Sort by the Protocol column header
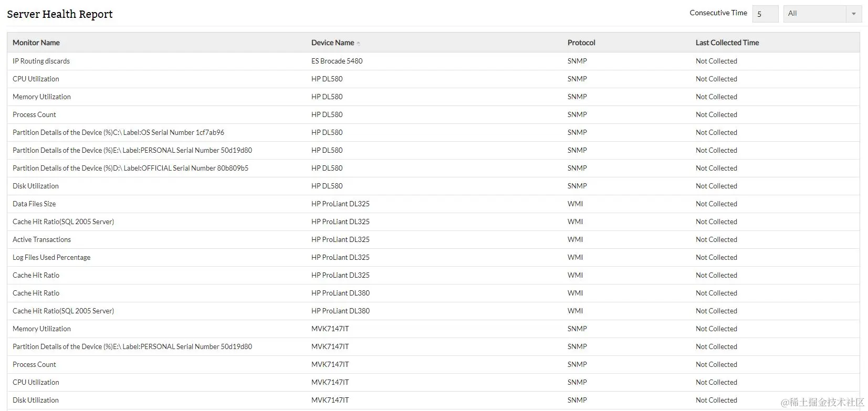The height and width of the screenshot is (411, 868). 581,43
